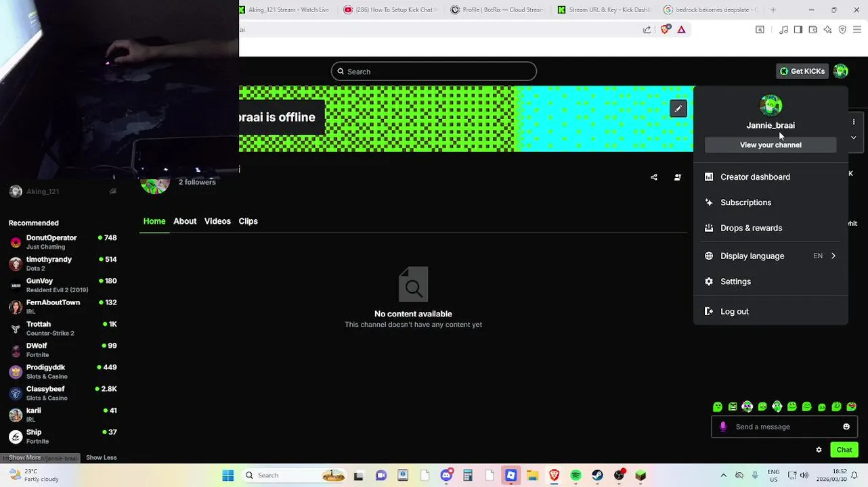Switch to the About channel tab
Screen dimensions: 868x487
point(185,221)
